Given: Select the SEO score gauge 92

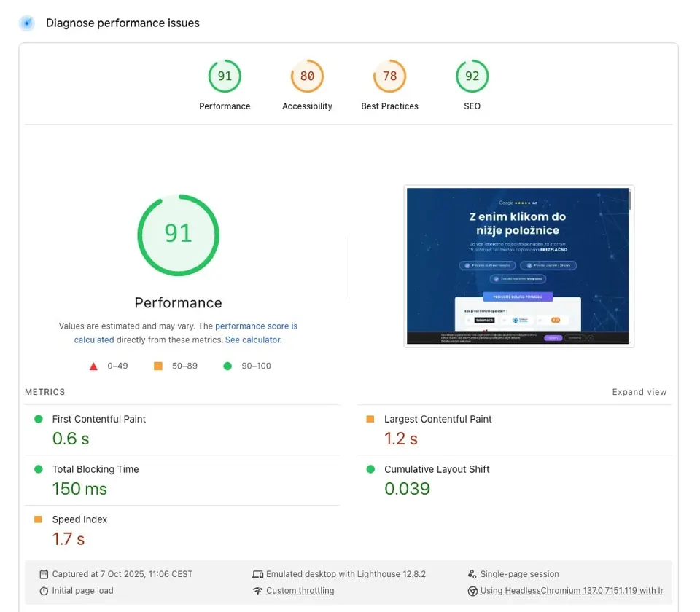Looking at the screenshot, I should click(x=472, y=76).
